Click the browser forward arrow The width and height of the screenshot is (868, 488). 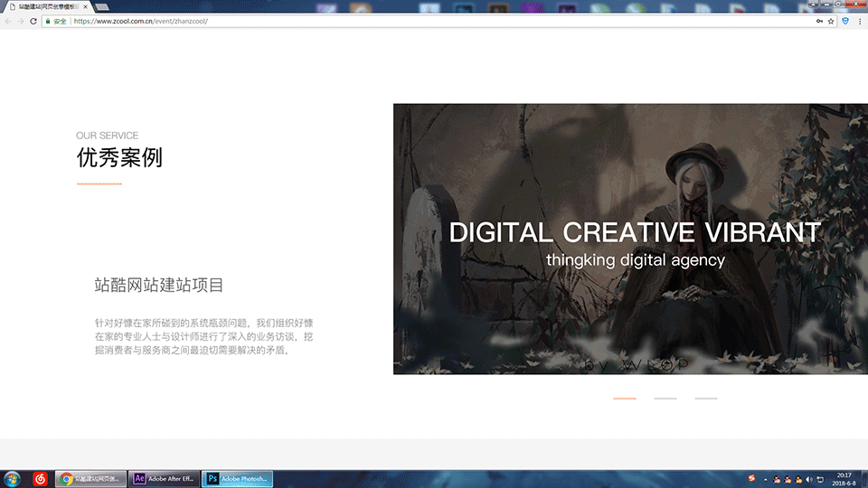(x=21, y=21)
